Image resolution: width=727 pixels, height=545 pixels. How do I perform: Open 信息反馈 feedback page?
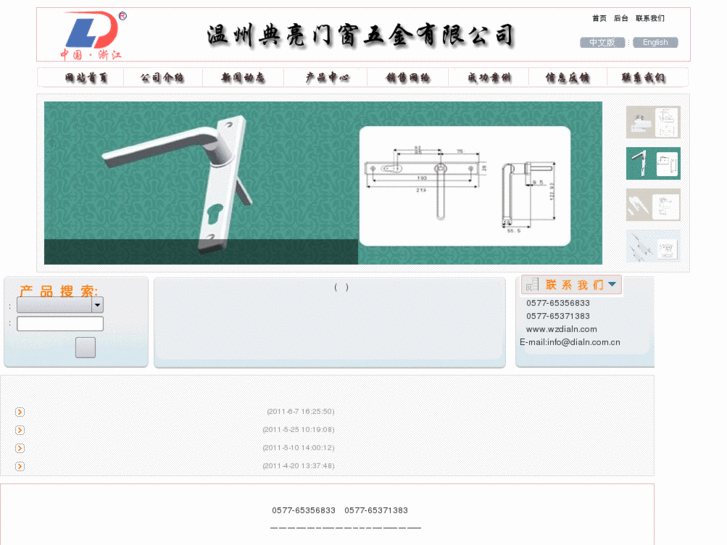pos(568,77)
